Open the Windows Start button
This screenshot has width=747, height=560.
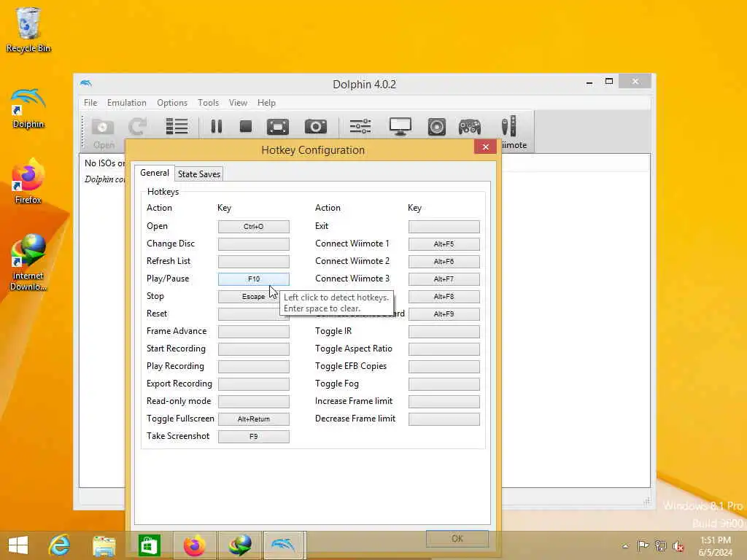click(x=18, y=545)
